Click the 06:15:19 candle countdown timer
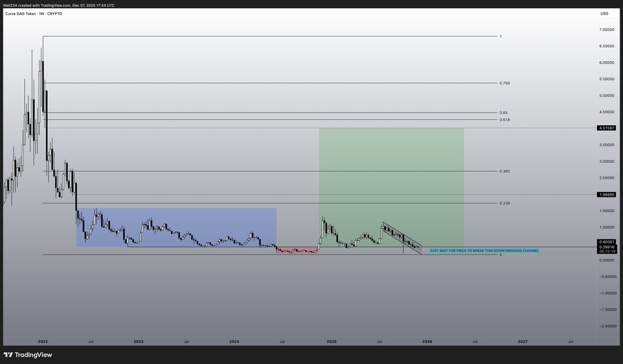 [x=606, y=250]
